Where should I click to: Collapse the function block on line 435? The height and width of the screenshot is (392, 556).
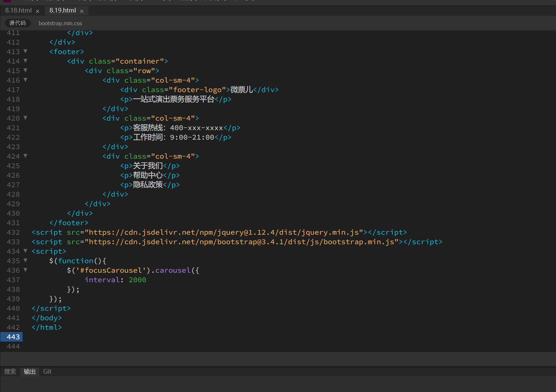click(25, 261)
